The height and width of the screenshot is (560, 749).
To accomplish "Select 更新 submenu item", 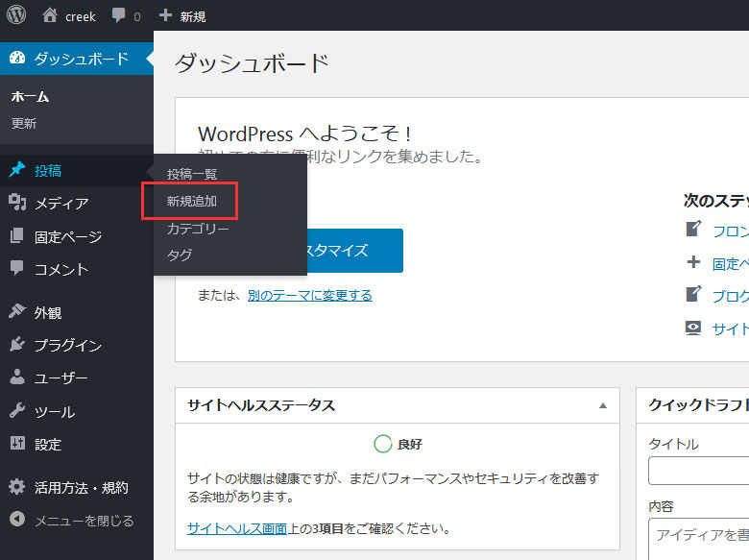I will [x=24, y=123].
